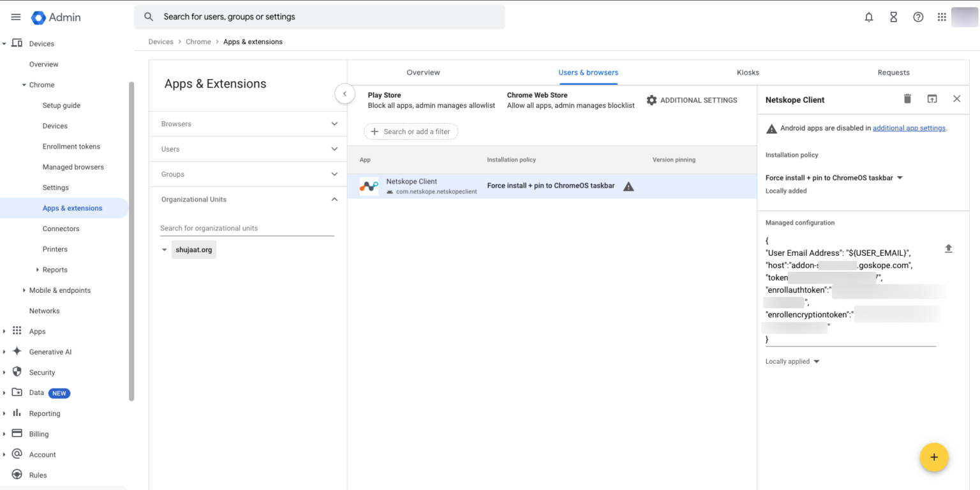Click the yellow plus button to add app
The image size is (980, 490).
click(934, 457)
